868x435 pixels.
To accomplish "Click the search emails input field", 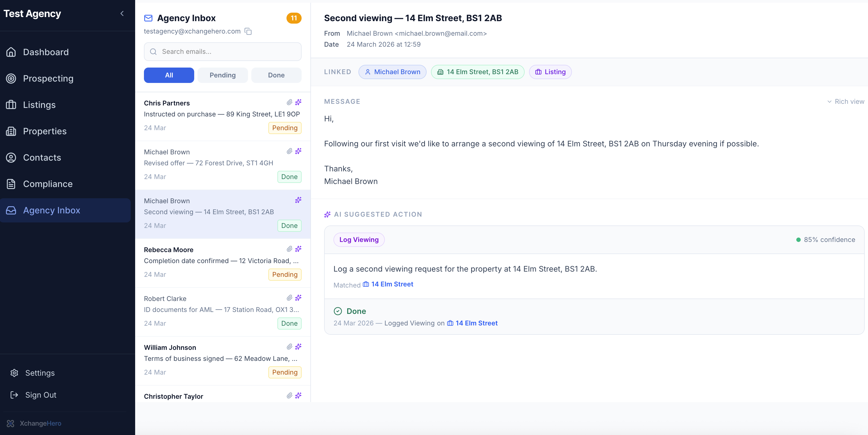I will click(222, 52).
